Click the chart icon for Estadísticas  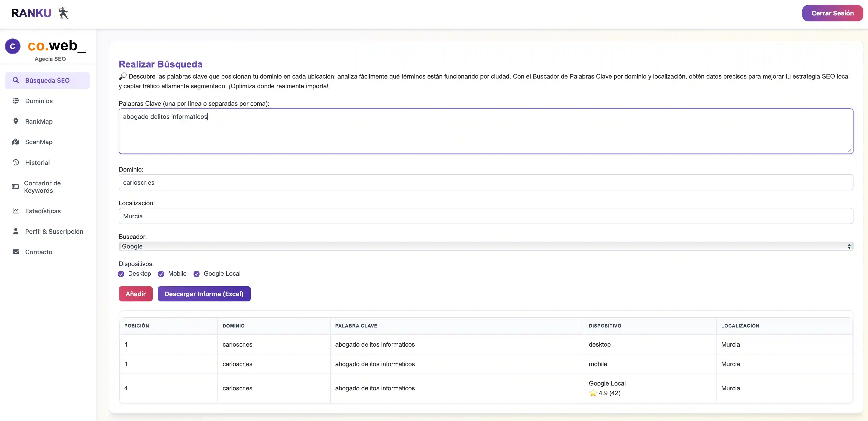pos(15,211)
